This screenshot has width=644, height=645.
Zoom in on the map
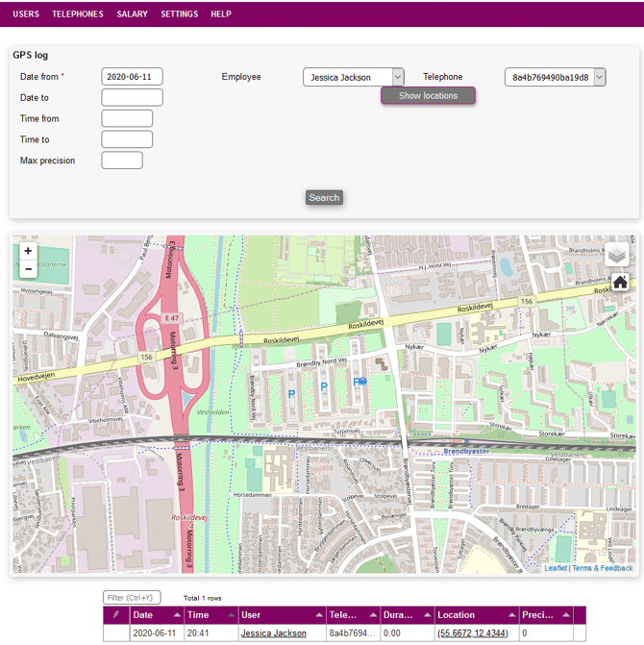[x=28, y=251]
